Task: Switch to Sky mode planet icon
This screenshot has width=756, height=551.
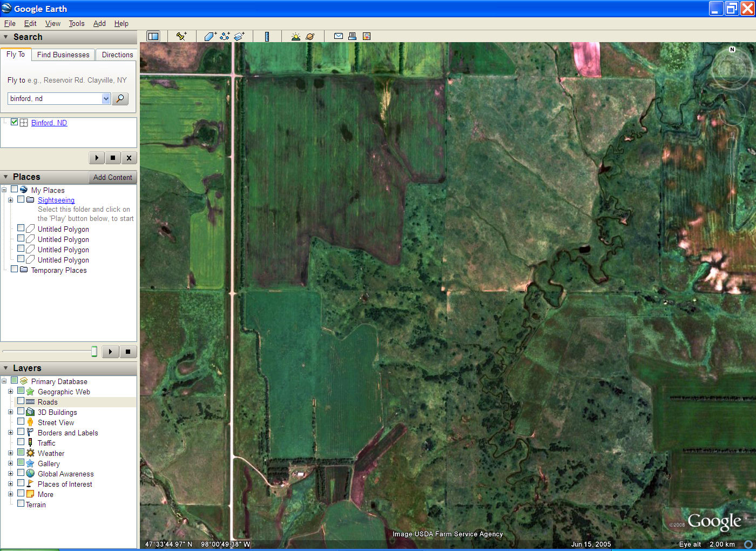Action: pyautogui.click(x=310, y=36)
